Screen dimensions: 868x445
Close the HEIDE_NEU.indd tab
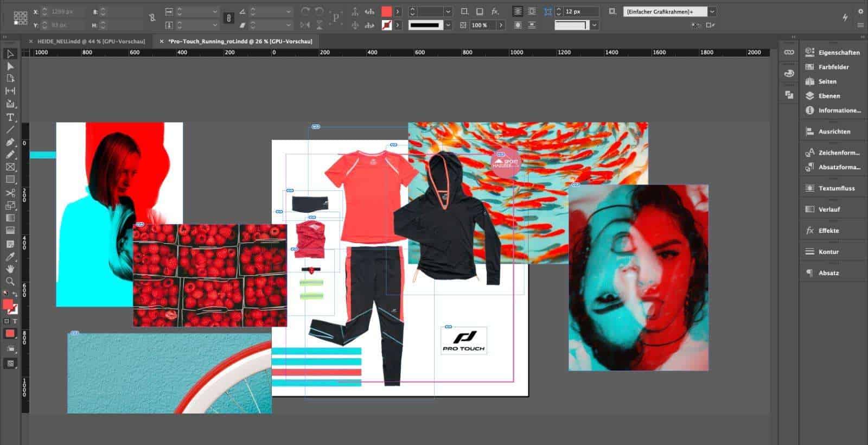pyautogui.click(x=30, y=41)
